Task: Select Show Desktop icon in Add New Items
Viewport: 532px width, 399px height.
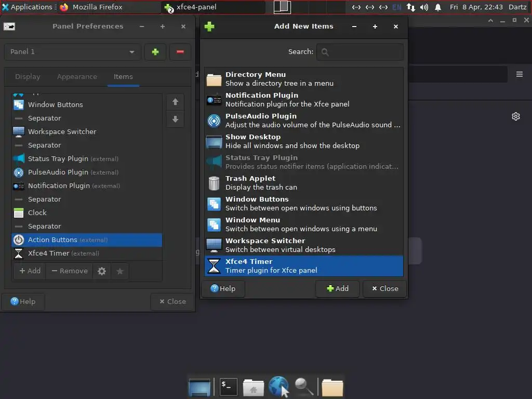Action: pos(214,141)
